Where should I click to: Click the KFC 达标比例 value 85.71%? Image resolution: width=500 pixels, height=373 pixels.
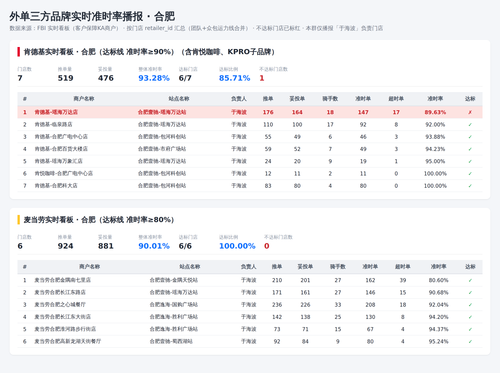(234, 78)
